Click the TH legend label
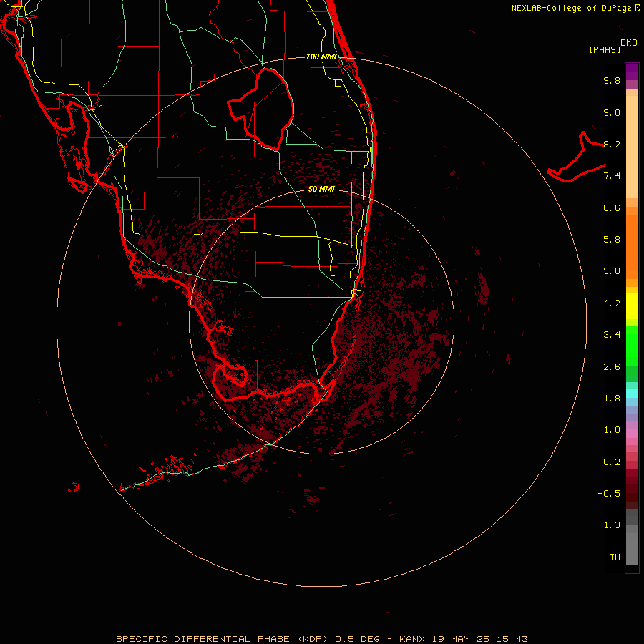 pos(615,557)
